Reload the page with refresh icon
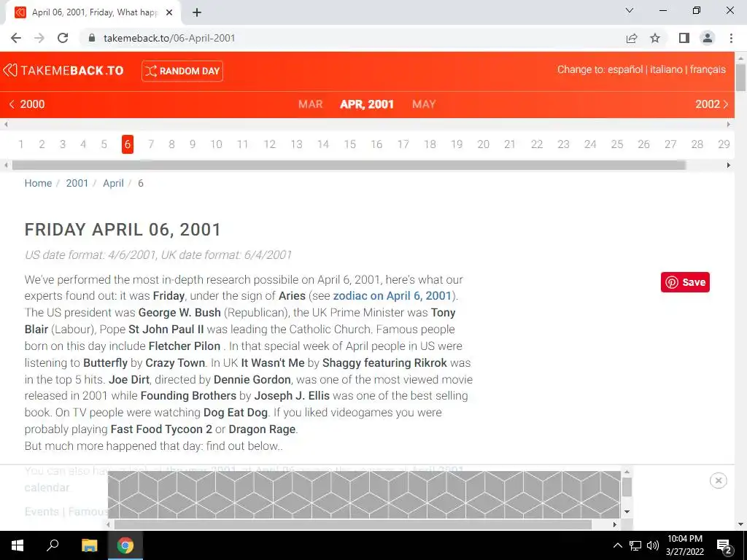 [63, 38]
